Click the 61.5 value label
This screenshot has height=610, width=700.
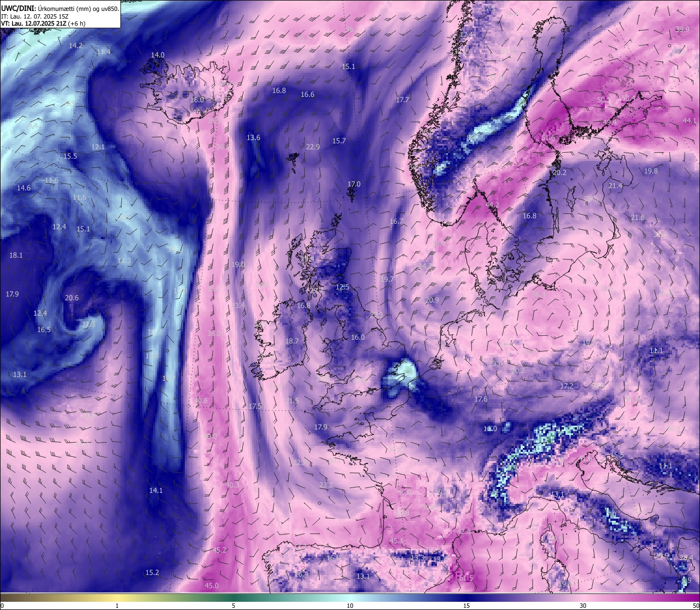[x=466, y=578]
